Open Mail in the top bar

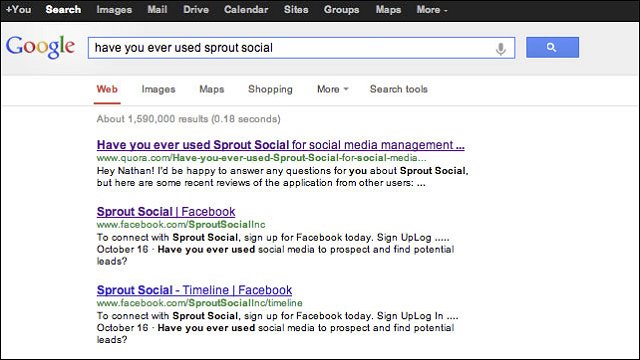click(x=157, y=9)
